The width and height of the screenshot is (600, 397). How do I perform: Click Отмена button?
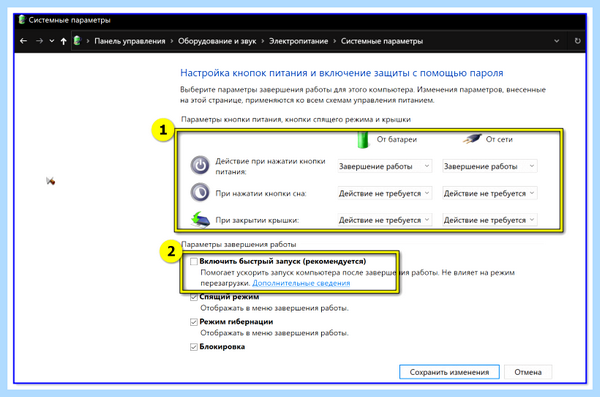tap(528, 372)
